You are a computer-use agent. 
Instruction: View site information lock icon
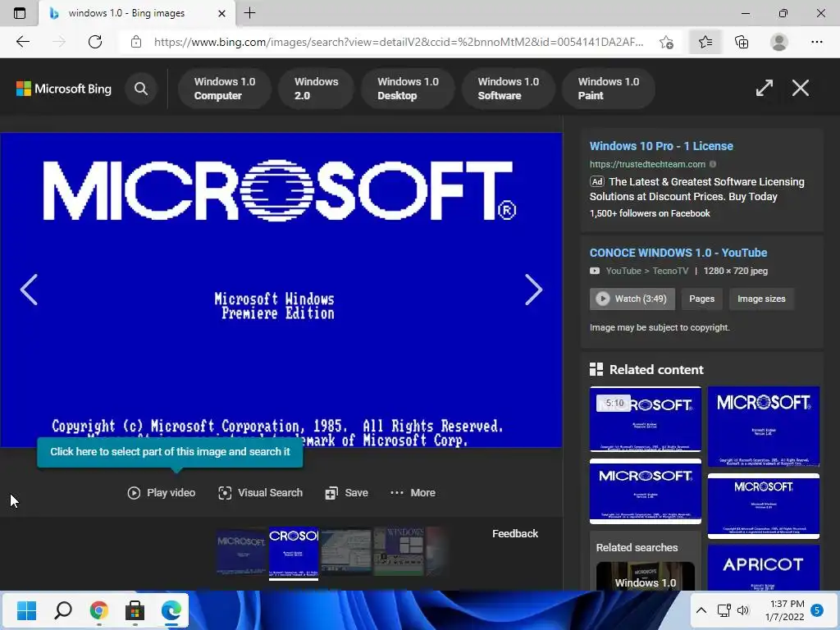coord(136,42)
